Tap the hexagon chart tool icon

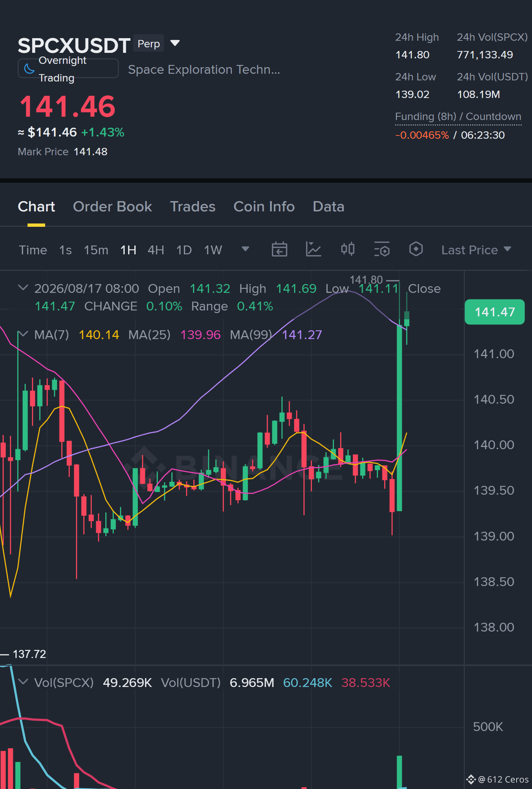point(416,249)
